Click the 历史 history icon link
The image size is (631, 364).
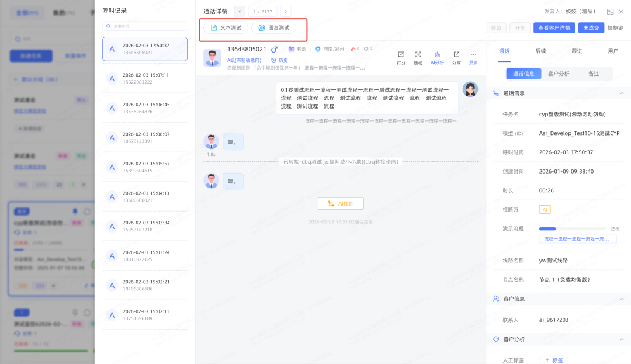(x=279, y=60)
